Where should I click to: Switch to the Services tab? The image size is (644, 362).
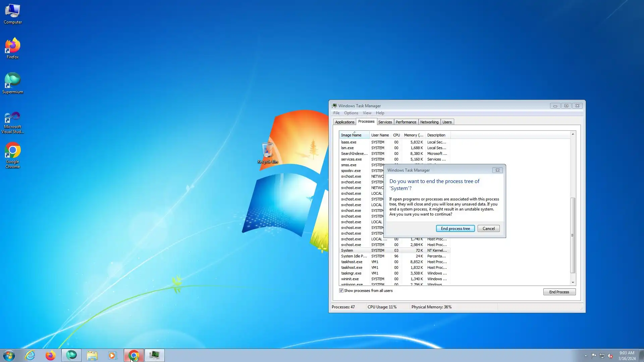coord(385,122)
